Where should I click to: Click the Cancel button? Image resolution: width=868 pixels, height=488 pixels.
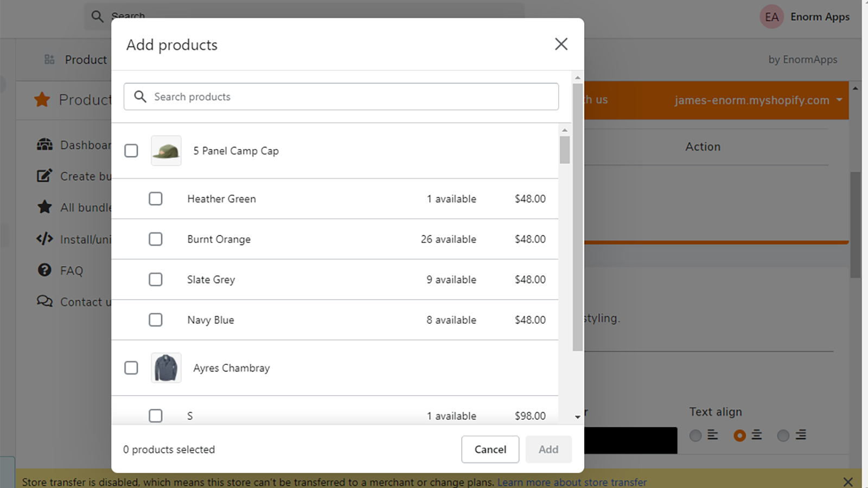click(x=490, y=449)
